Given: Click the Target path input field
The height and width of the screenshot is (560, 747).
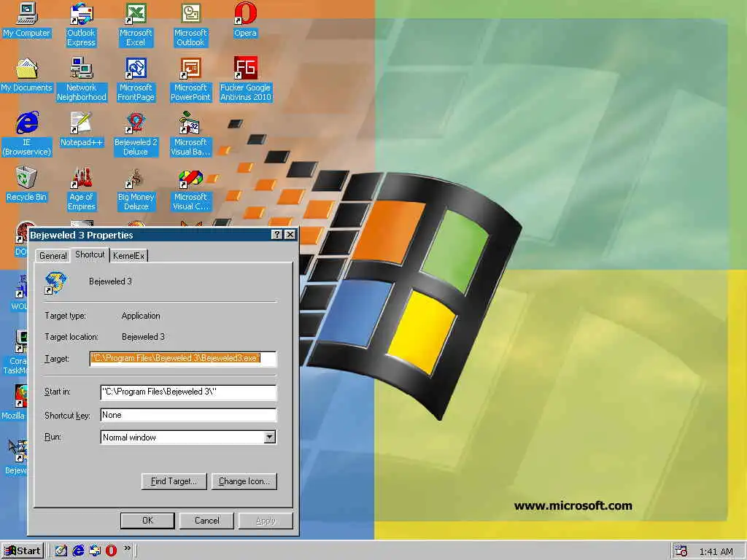Looking at the screenshot, I should pos(183,359).
